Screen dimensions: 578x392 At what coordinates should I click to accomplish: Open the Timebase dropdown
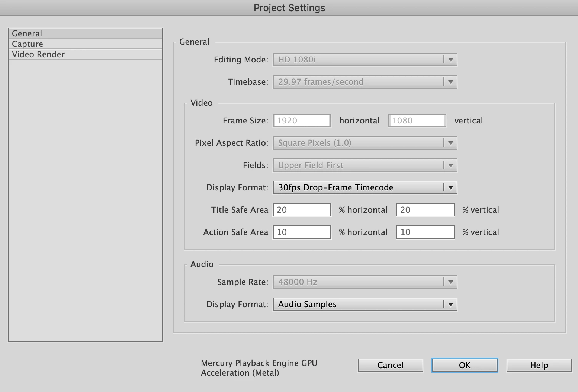point(365,82)
